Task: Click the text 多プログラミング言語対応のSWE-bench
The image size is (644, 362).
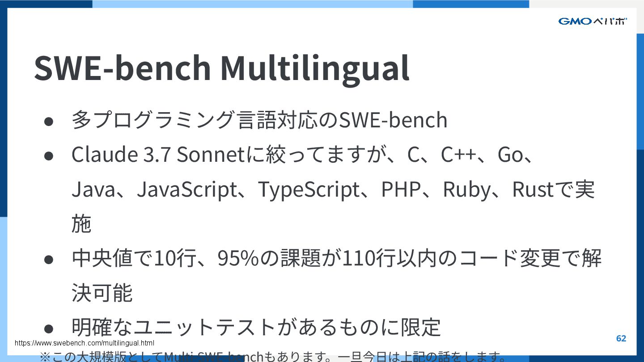Action: pos(259,120)
